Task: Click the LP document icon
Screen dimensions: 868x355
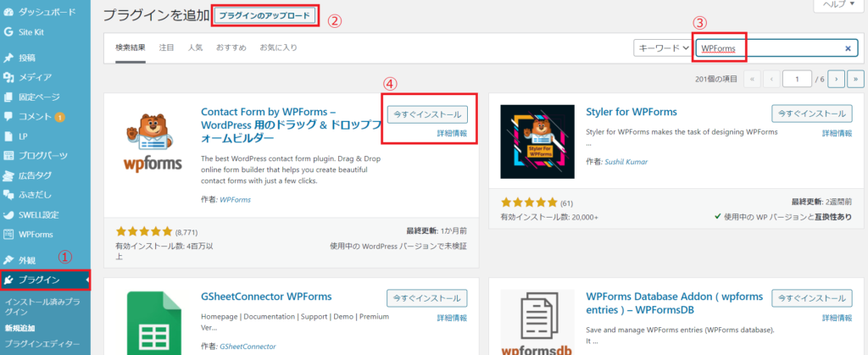Action: 8,136
